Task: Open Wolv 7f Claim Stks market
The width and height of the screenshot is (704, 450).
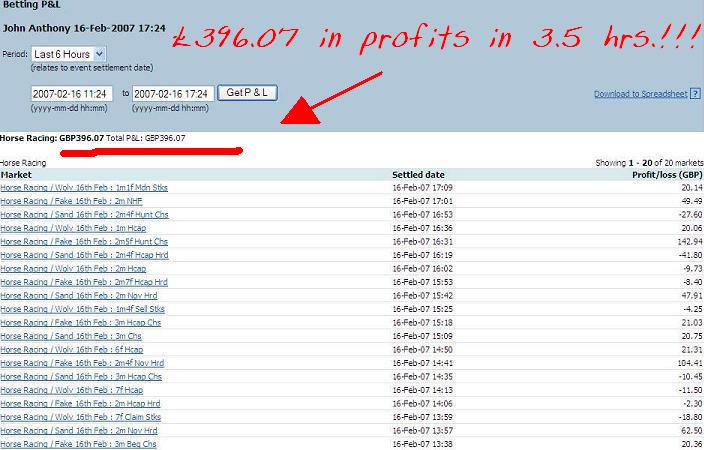Action: 81,417
